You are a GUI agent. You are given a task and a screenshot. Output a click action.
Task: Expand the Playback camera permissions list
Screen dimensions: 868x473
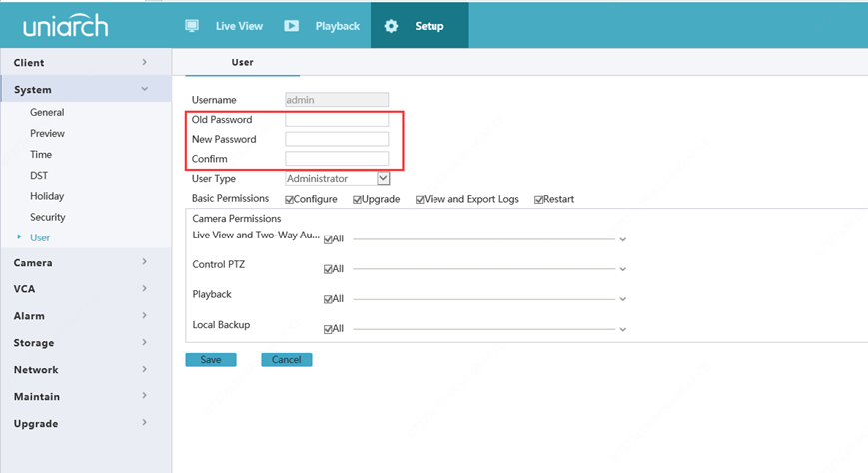tap(623, 299)
